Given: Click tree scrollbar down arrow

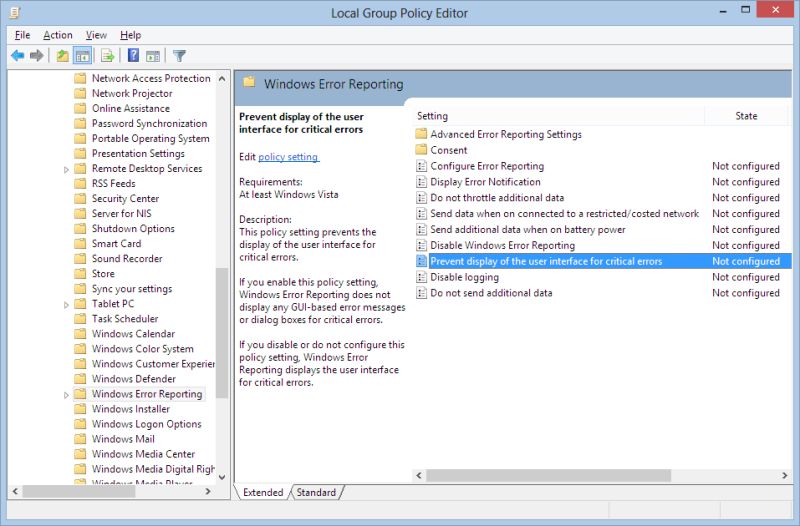Looking at the screenshot, I should click(x=222, y=478).
